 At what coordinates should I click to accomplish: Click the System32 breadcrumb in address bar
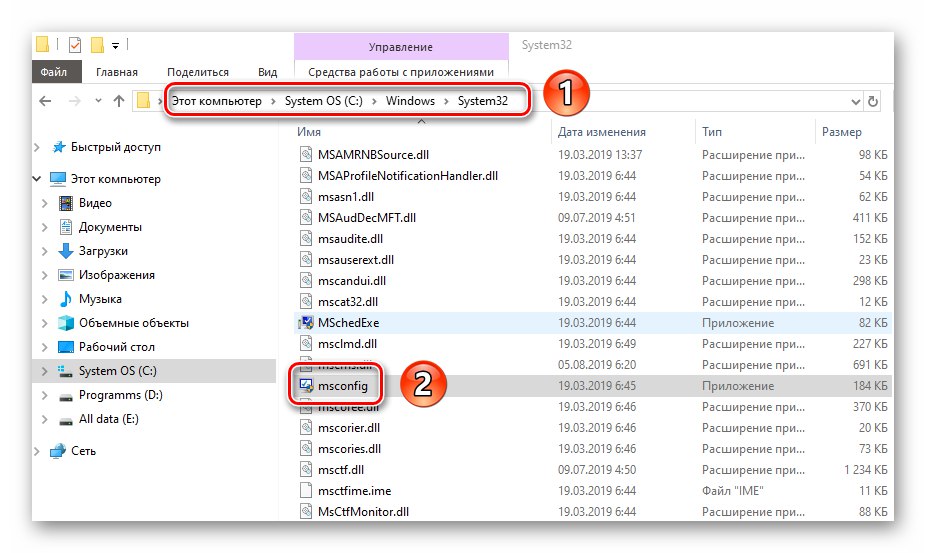point(482,101)
